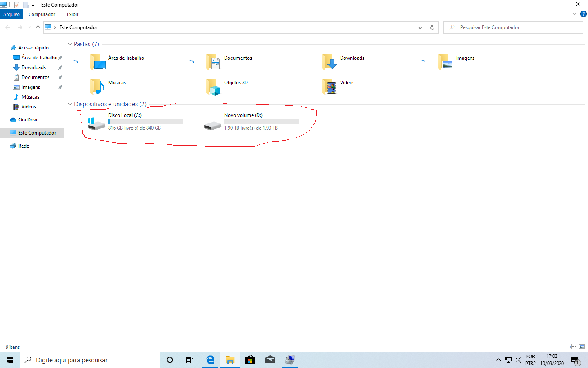Open the Objetos 3D folder icon
The width and height of the screenshot is (588, 368).
(x=214, y=86)
